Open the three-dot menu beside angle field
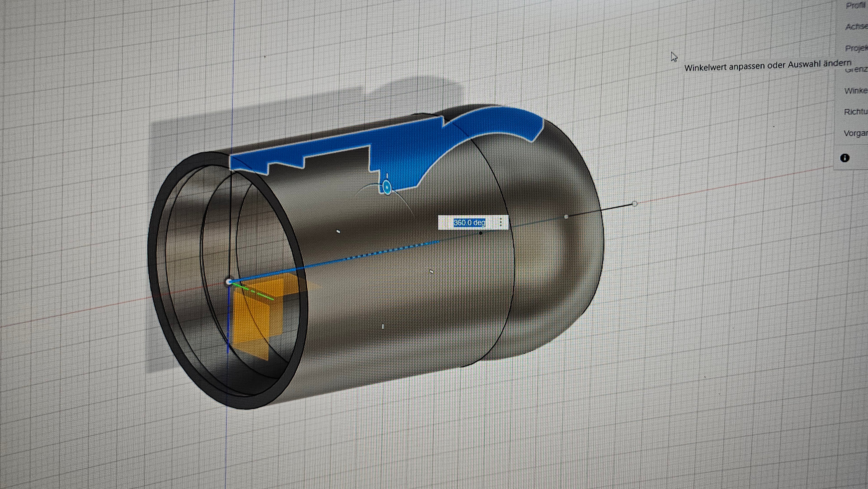Image resolution: width=868 pixels, height=489 pixels. tap(501, 222)
